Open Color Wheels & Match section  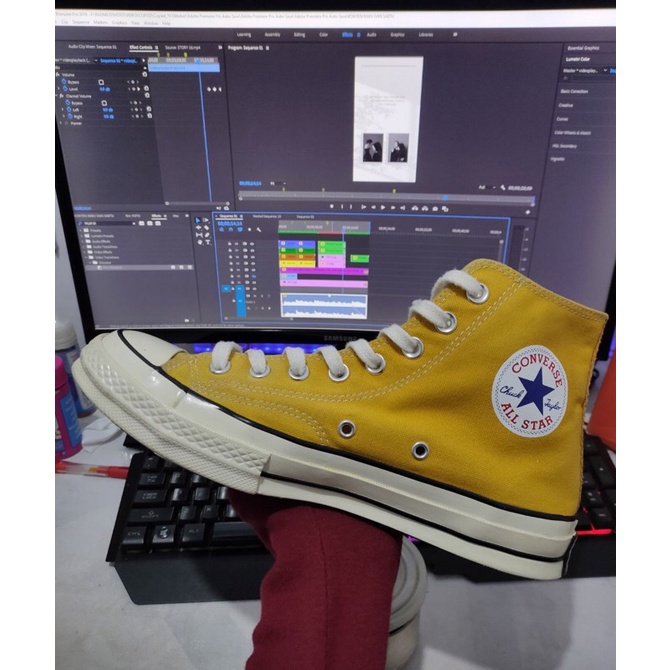572,133
